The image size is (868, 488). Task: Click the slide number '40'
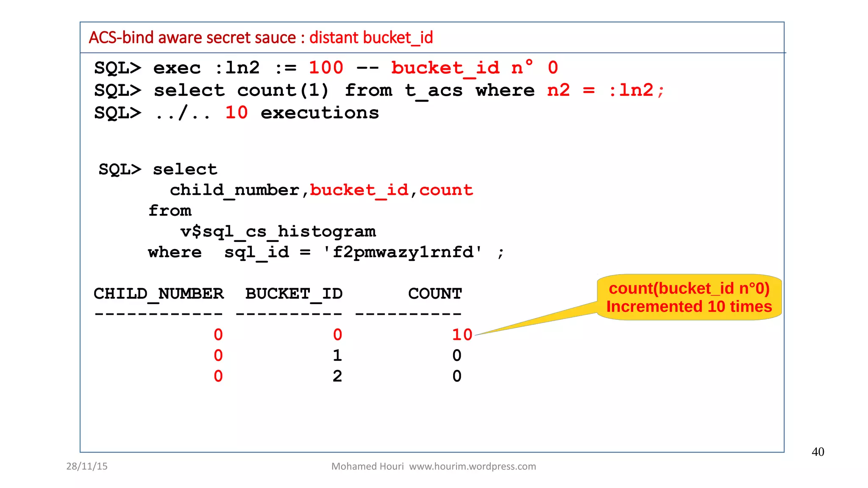click(818, 452)
